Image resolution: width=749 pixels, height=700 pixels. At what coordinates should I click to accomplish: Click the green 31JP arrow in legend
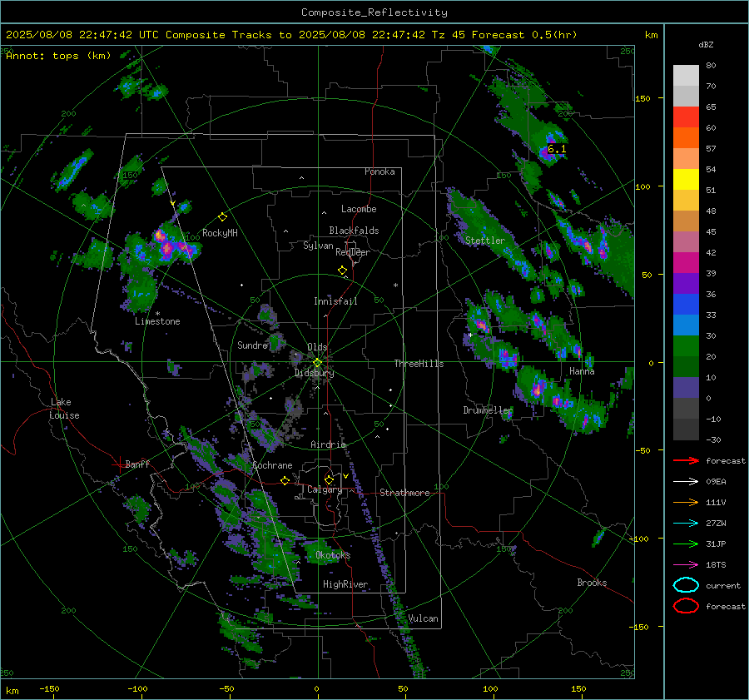pos(686,544)
